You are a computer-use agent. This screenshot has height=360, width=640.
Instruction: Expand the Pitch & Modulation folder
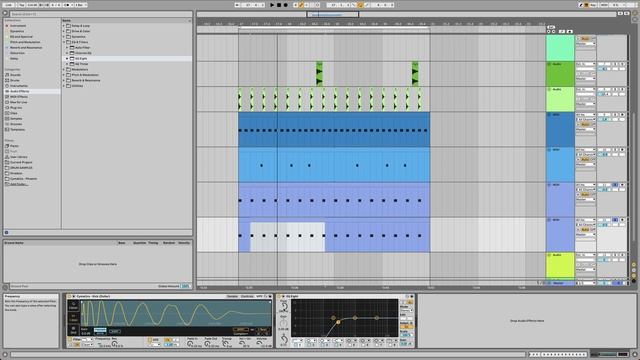point(64,75)
